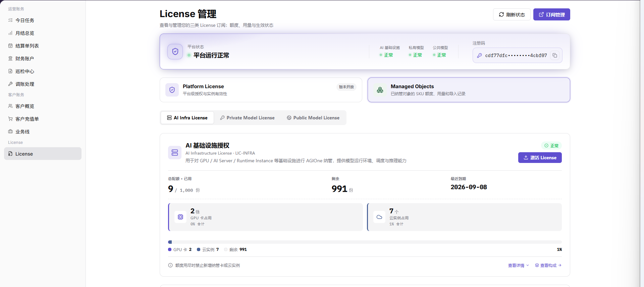Open 月结总览 in the sidebar

coord(43,33)
